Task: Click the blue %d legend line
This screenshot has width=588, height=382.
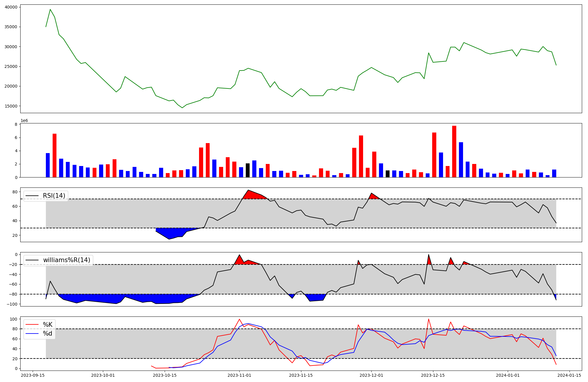Action: click(x=32, y=334)
